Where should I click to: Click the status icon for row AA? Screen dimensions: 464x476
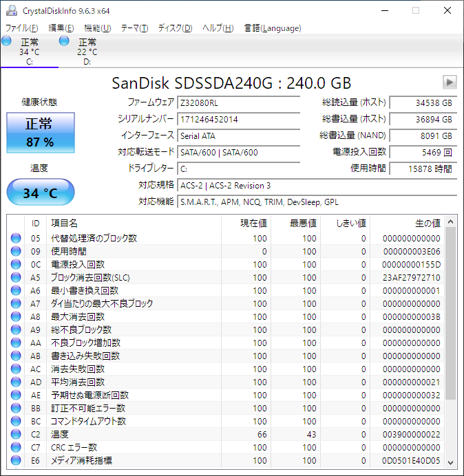point(16,343)
